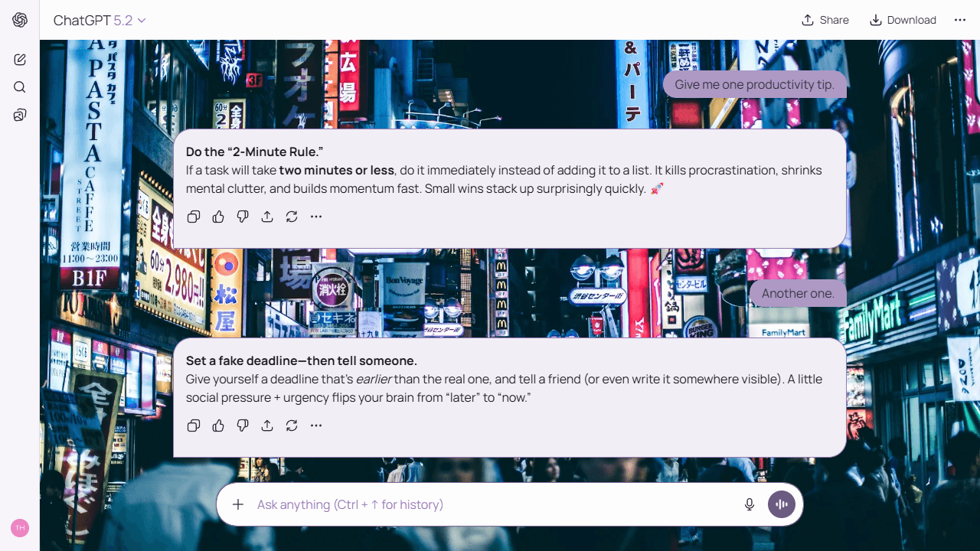The height and width of the screenshot is (551, 980).
Task: Open the image library from the sidebar
Action: click(x=19, y=114)
